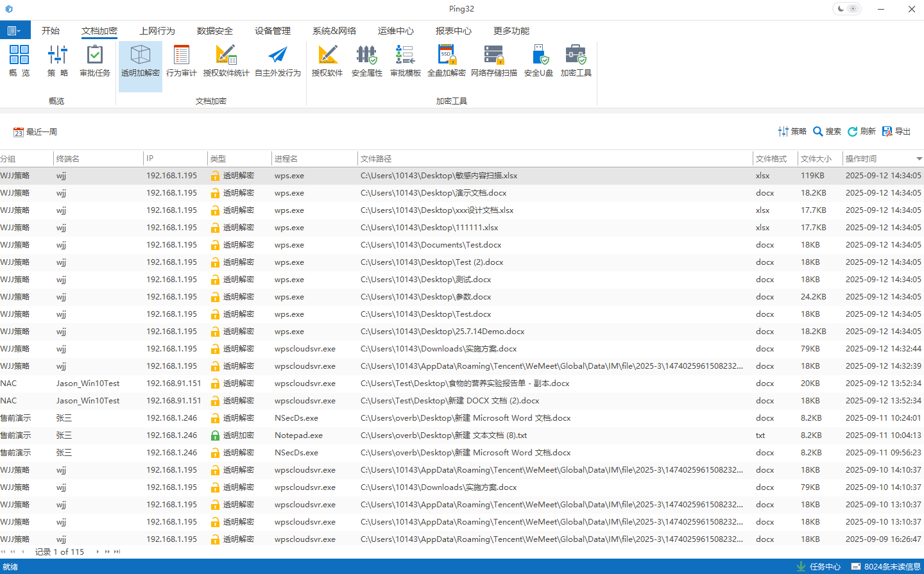Sort by the 操作时间 column arrow
This screenshot has width=924, height=574.
point(919,159)
